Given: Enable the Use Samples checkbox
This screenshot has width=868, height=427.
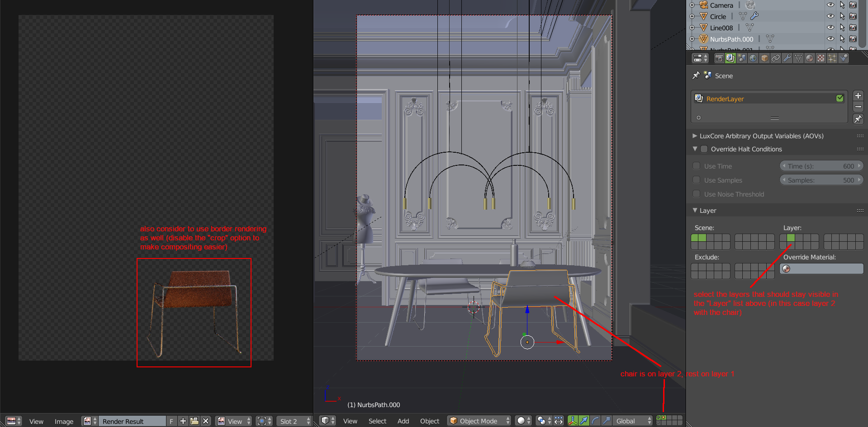Looking at the screenshot, I should click(697, 180).
